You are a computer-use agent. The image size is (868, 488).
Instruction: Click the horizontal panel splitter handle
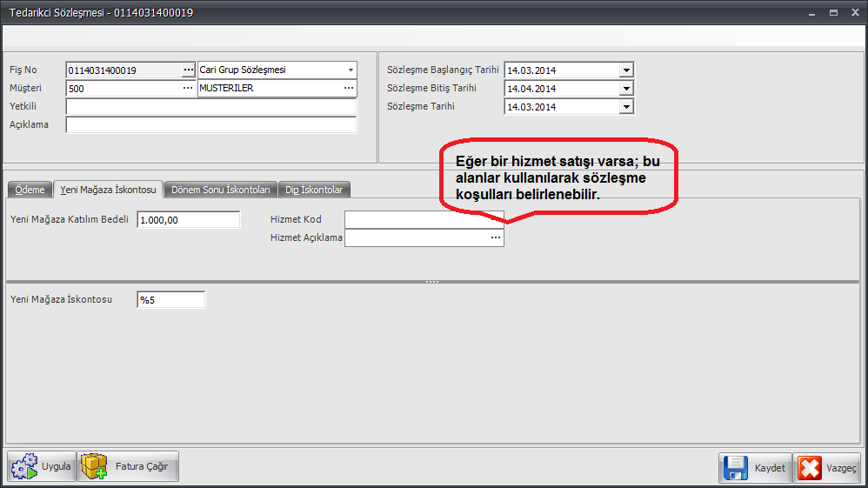point(432,282)
